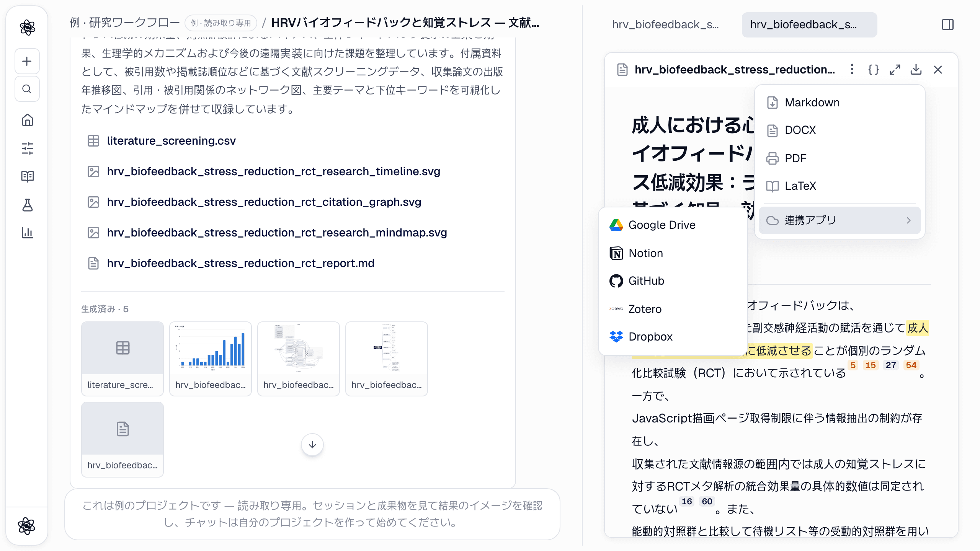Open the bar chart timeline thumbnail
Image resolution: width=980 pixels, height=551 pixels.
coord(211,359)
